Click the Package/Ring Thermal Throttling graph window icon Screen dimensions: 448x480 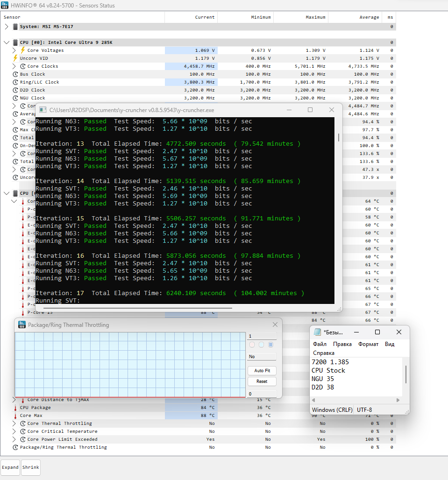[x=22, y=325]
